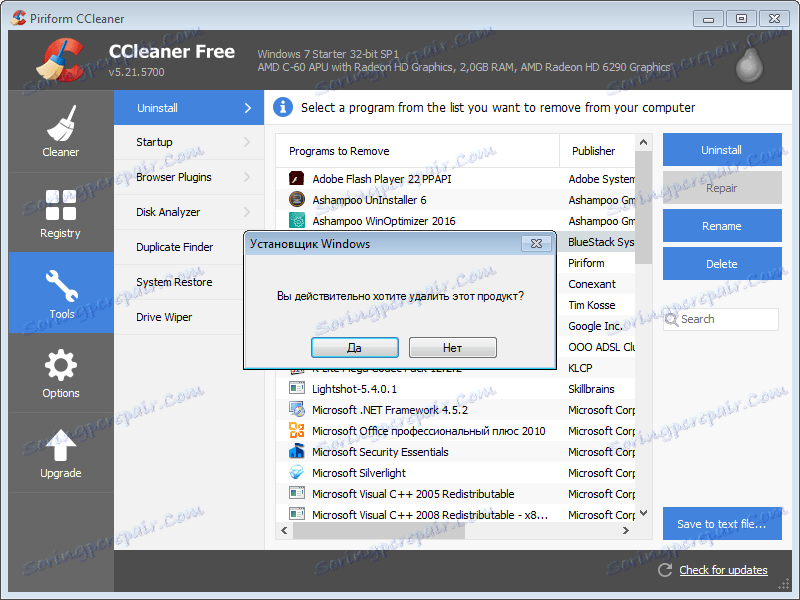Focus the Search input field

pyautogui.click(x=721, y=319)
